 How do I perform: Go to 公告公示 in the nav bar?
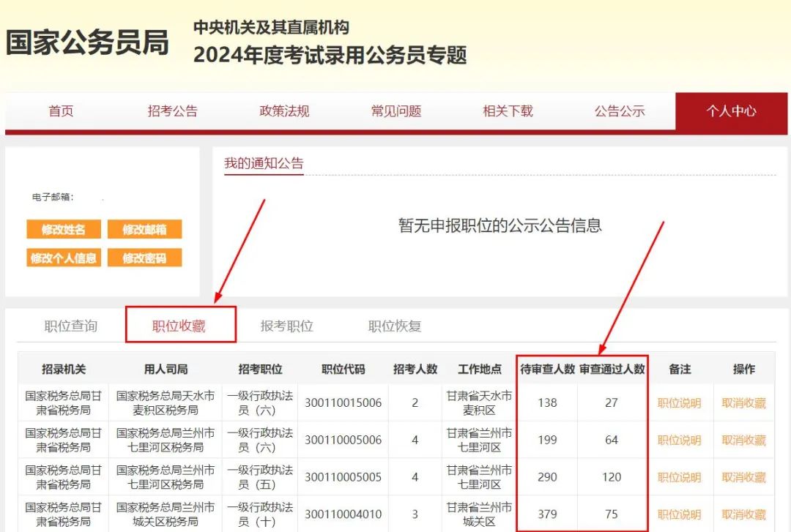620,111
